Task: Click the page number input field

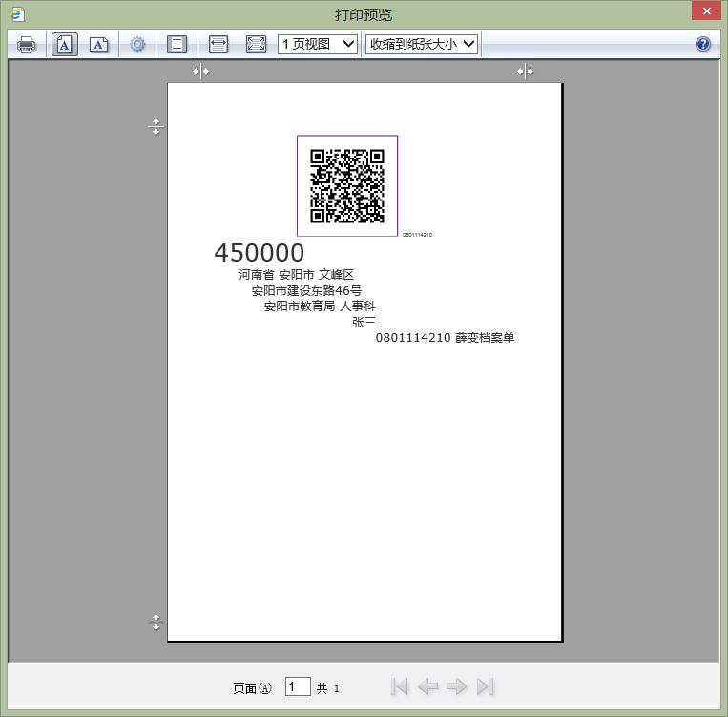Action: (x=298, y=686)
